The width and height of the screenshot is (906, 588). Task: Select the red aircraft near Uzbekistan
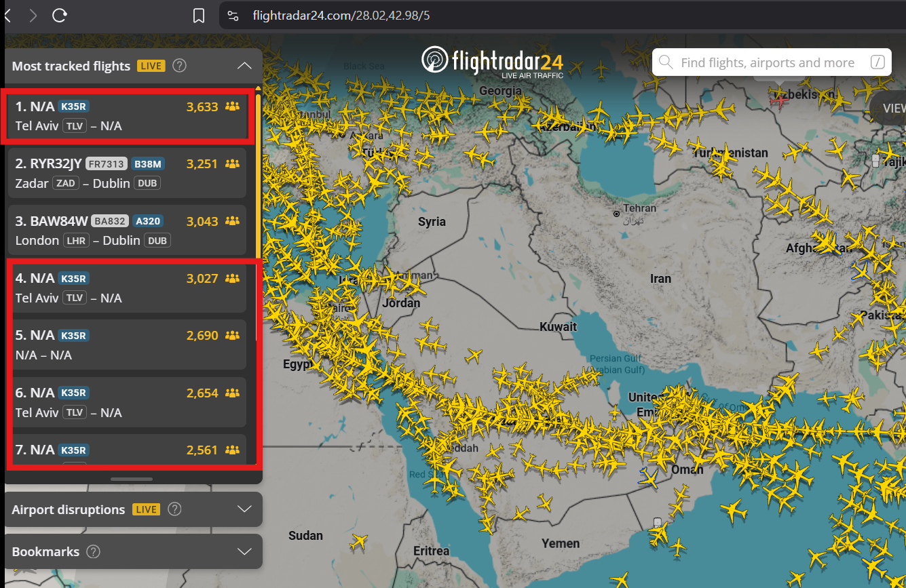click(780, 101)
